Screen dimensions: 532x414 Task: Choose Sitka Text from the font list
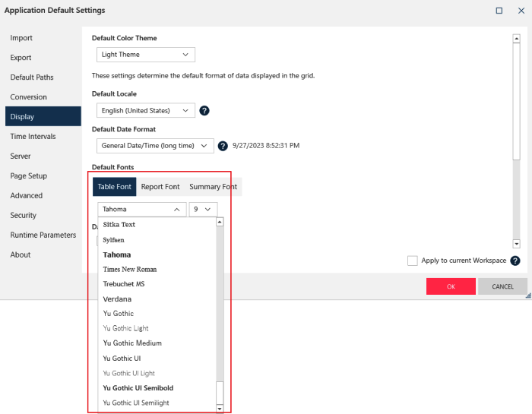point(157,224)
